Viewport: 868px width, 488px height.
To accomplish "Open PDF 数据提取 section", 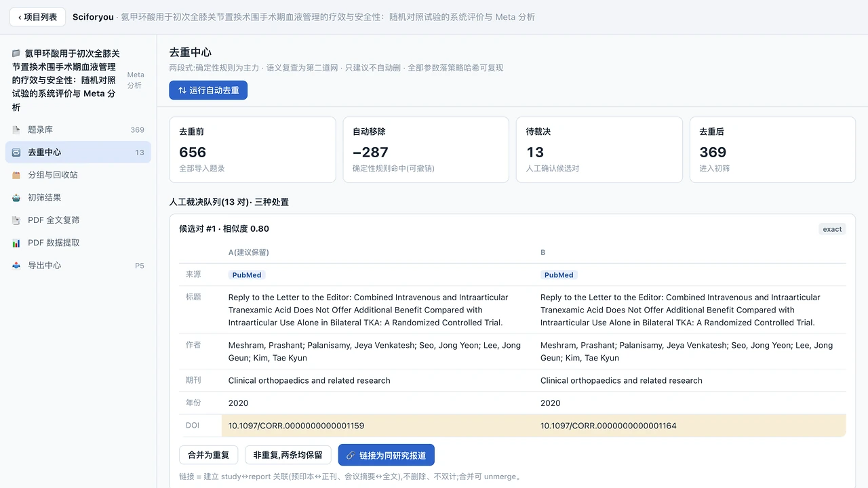I will [78, 243].
